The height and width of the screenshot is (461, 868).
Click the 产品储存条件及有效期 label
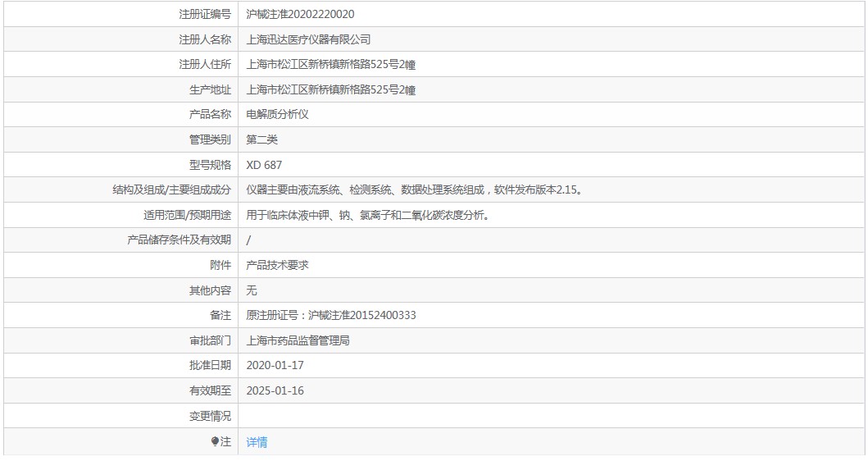[x=180, y=240]
